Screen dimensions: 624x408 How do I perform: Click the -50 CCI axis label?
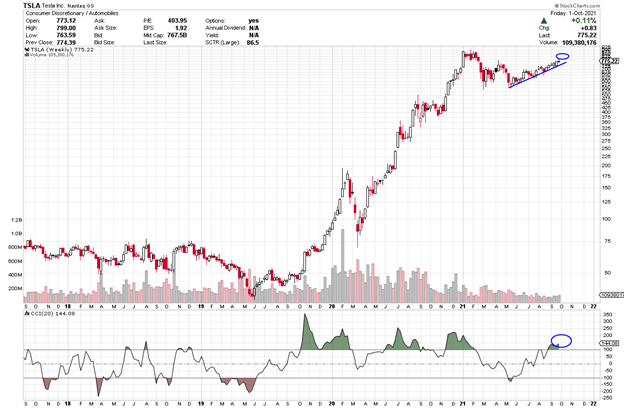pos(607,371)
